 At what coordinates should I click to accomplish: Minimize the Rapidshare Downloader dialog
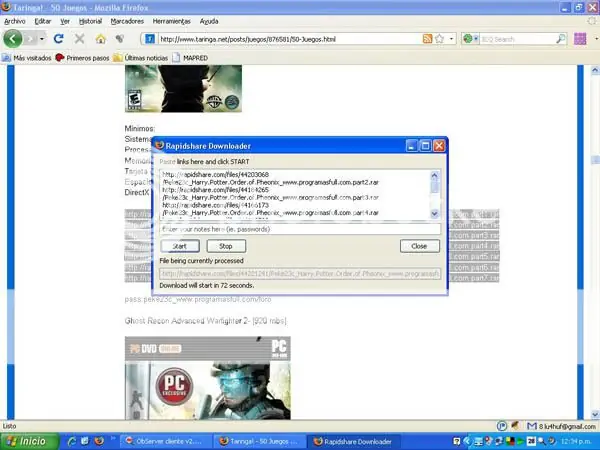(x=412, y=146)
